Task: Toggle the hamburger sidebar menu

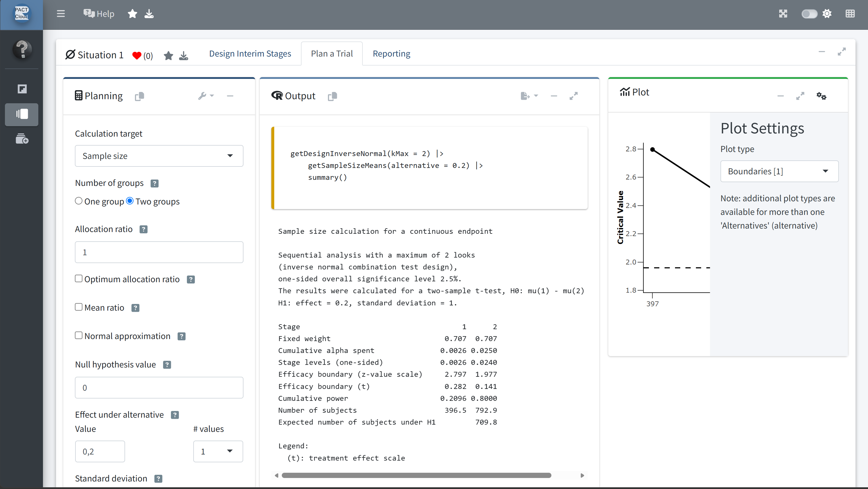Action: 61,14
